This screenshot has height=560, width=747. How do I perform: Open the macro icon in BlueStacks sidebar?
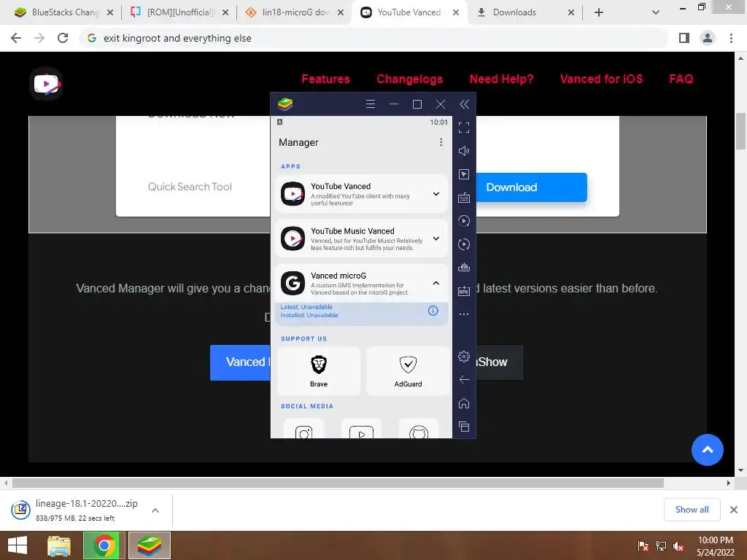click(x=464, y=268)
